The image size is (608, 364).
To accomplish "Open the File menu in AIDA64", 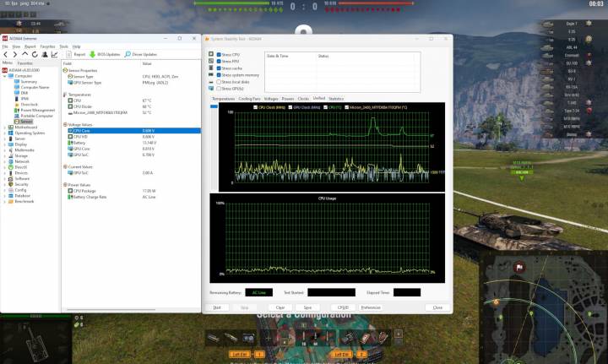I will [5, 46].
